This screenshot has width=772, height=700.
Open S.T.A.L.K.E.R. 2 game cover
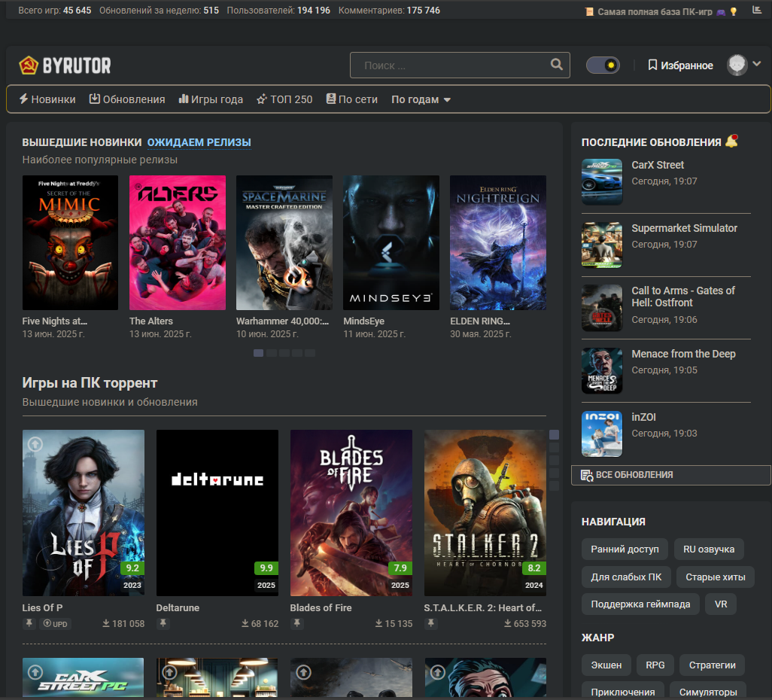tap(485, 513)
